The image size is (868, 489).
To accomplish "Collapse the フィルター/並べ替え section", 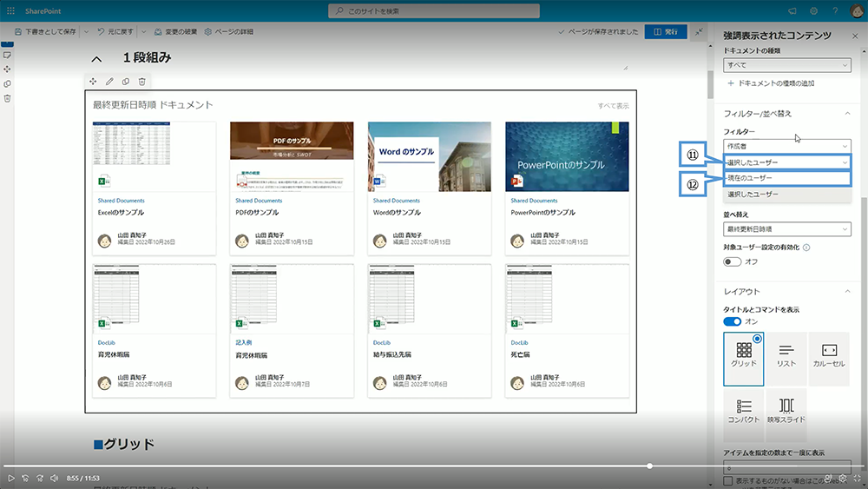I will pyautogui.click(x=847, y=114).
